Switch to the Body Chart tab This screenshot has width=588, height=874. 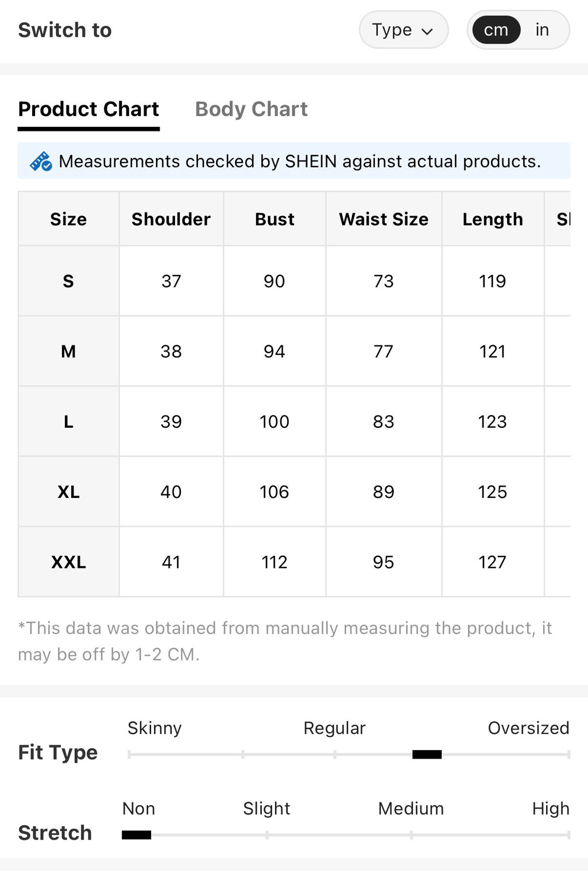[252, 109]
